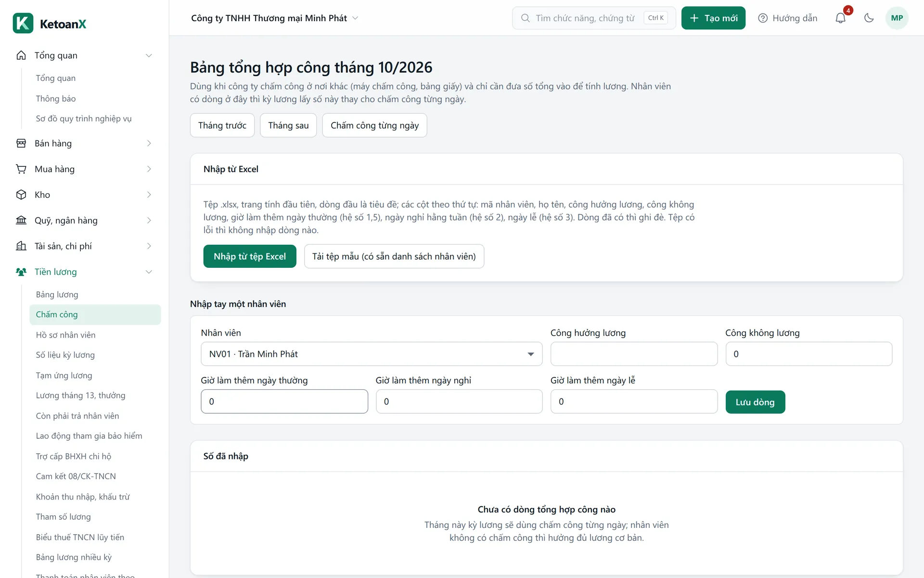The height and width of the screenshot is (578, 924).
Task: Click the Tiền lương people icon
Action: (x=21, y=272)
